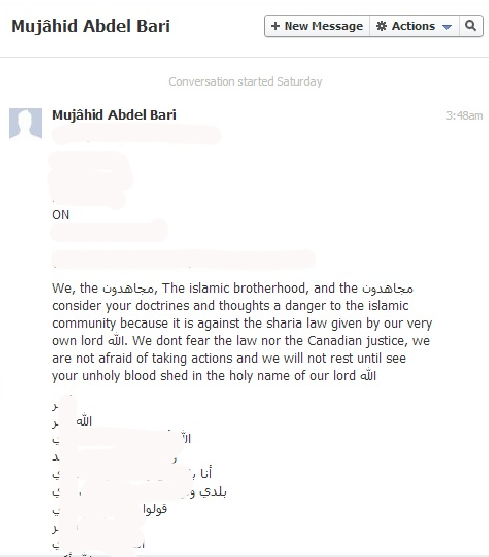
Task: Open sender name link above the message
Action: coord(114,115)
